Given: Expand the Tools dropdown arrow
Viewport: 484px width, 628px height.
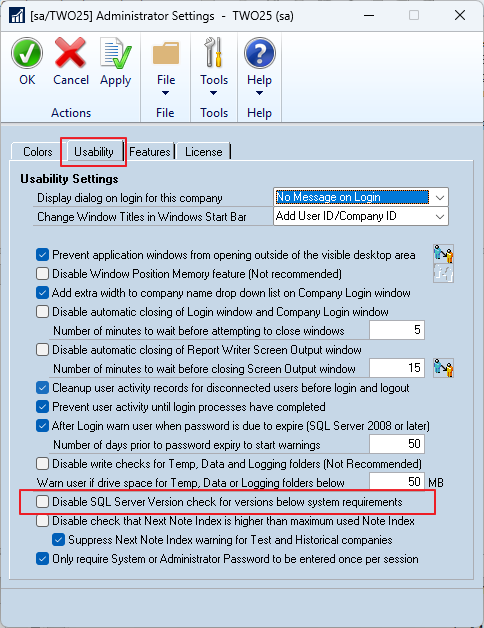Looking at the screenshot, I should (214, 93).
